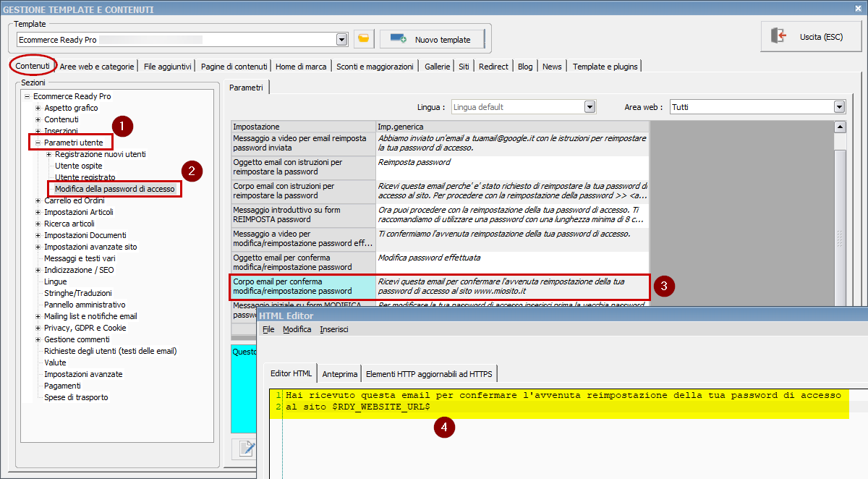Switch to the Anteprima tab
Screen dimensions: 868x479
pos(340,374)
